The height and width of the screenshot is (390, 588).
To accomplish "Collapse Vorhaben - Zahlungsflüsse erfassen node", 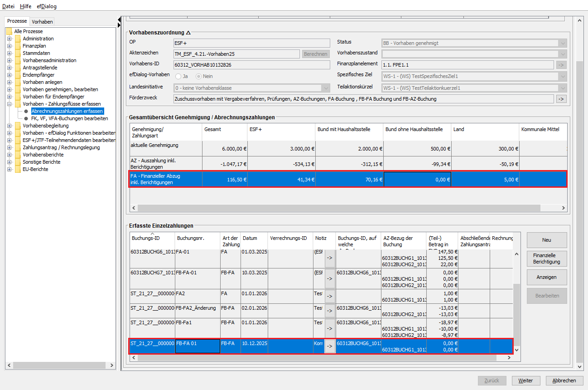I will (x=9, y=104).
